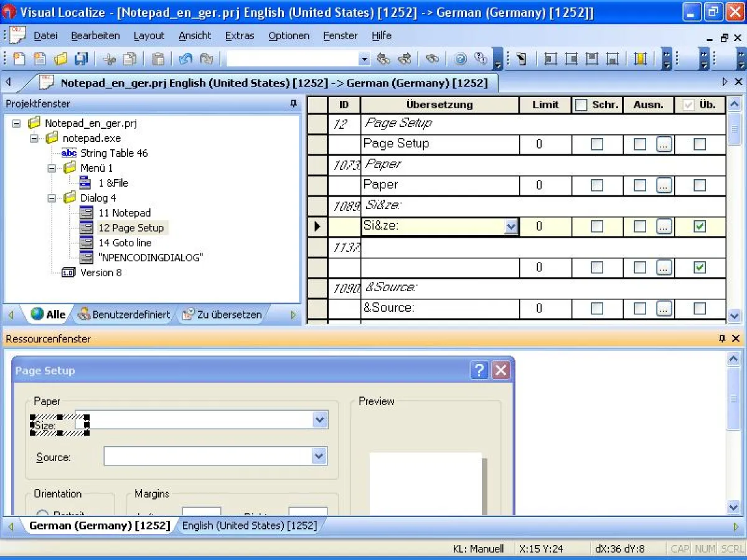Collapse the Dialog 4 tree node
Screen dimensions: 747x560
pos(52,198)
